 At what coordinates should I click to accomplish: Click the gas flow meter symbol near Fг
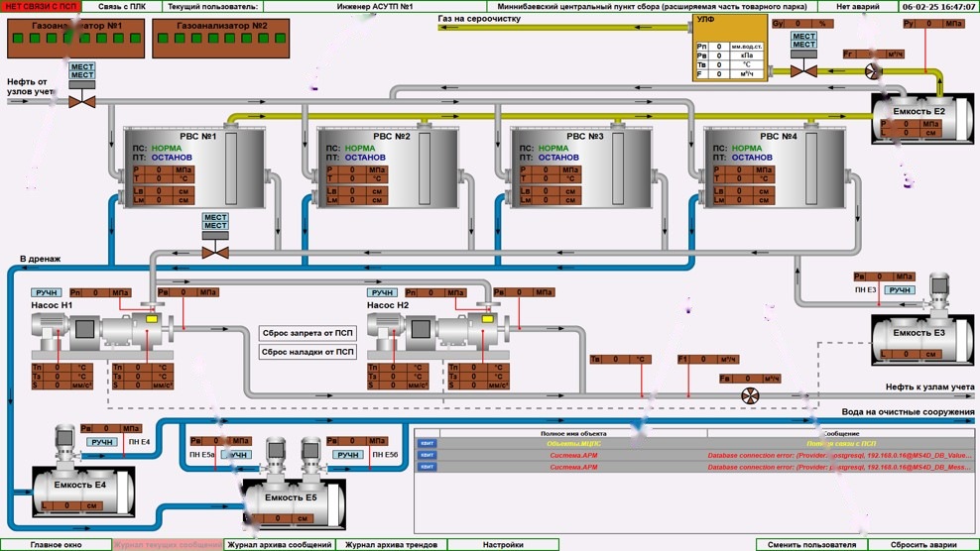click(x=873, y=71)
